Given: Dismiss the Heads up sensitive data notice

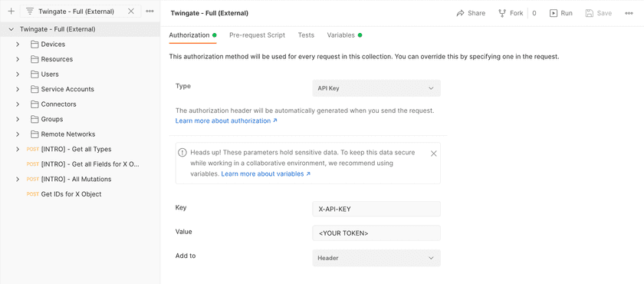Looking at the screenshot, I should (433, 154).
